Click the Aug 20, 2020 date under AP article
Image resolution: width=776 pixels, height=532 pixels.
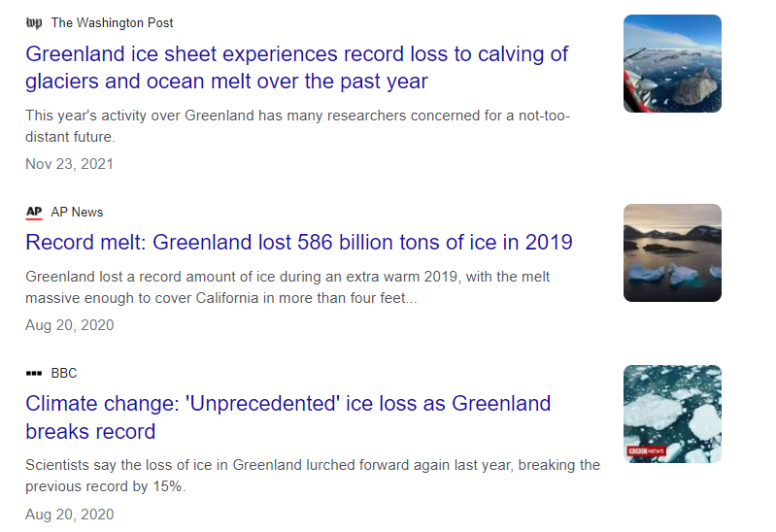point(69,325)
